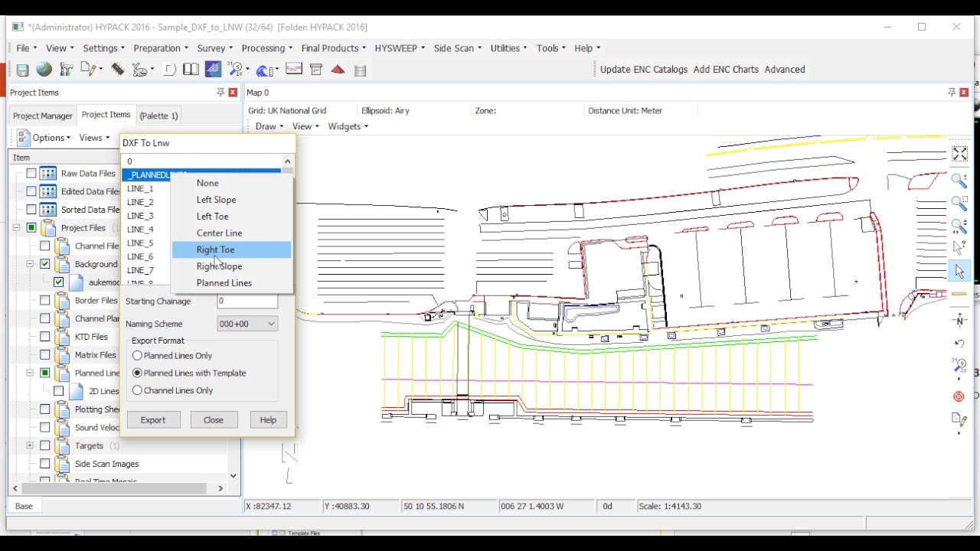980x551 pixels.
Task: Collapse the Project Files tree node
Action: click(16, 228)
